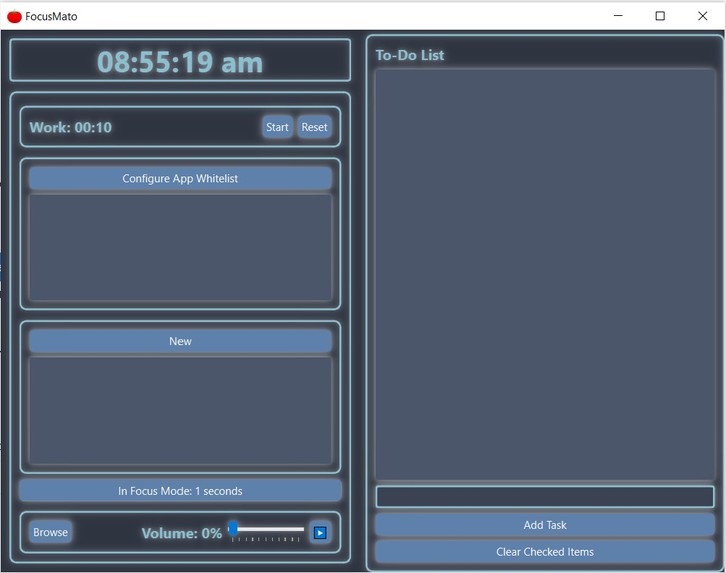This screenshot has height=573, width=726.
Task: Minimize the FocusMato window
Action: click(x=618, y=16)
